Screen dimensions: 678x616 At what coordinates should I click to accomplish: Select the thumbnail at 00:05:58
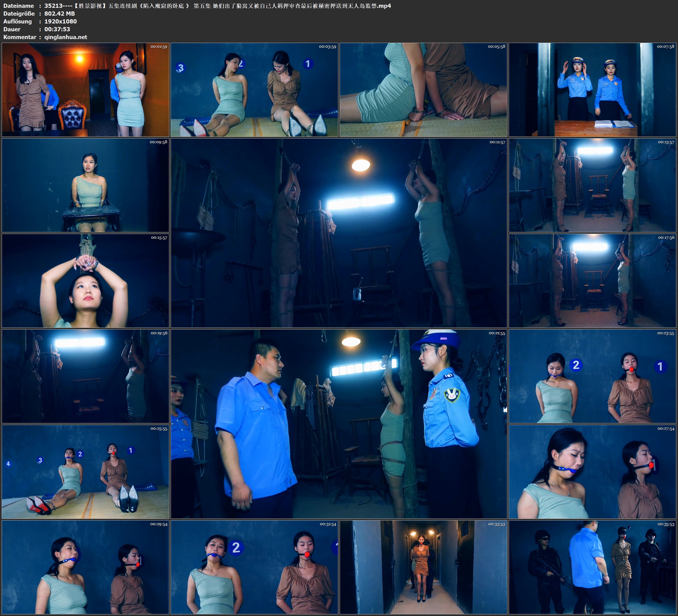(x=423, y=89)
